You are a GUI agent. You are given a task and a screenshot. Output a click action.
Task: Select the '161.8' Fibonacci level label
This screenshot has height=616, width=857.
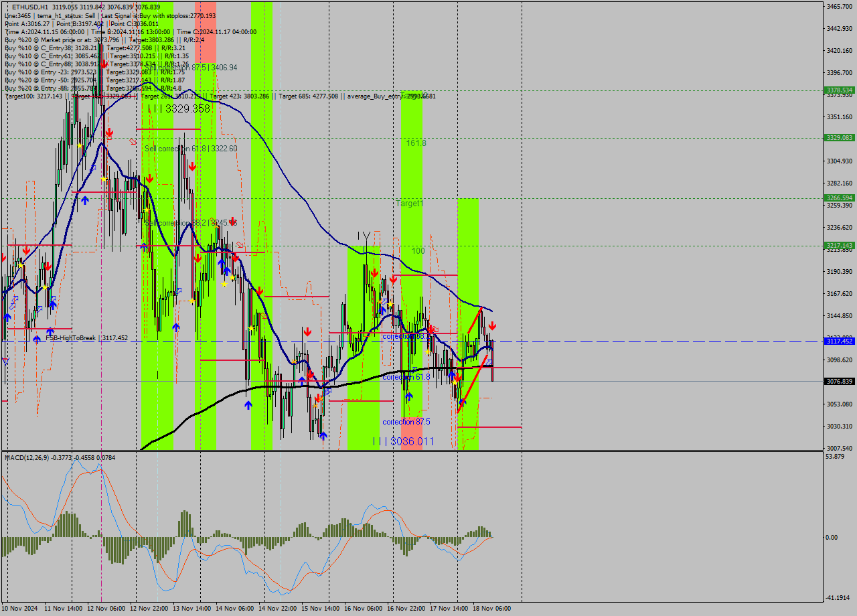416,143
